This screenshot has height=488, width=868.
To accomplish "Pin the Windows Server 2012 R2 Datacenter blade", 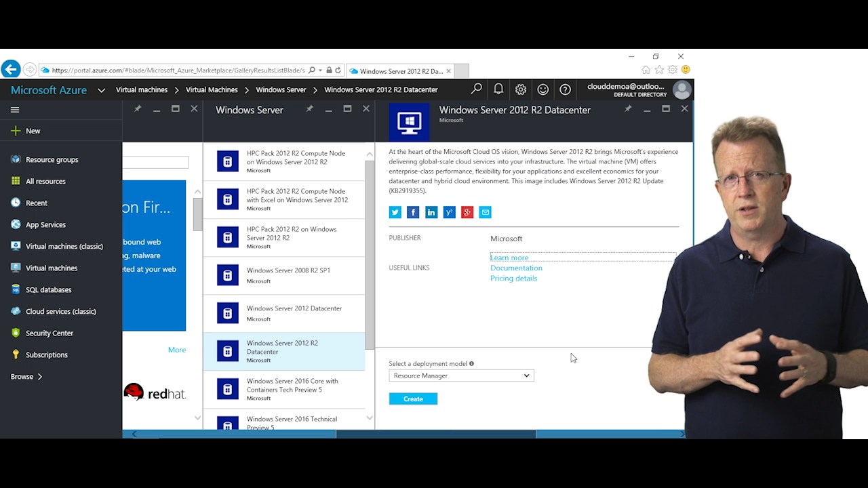I will point(628,108).
